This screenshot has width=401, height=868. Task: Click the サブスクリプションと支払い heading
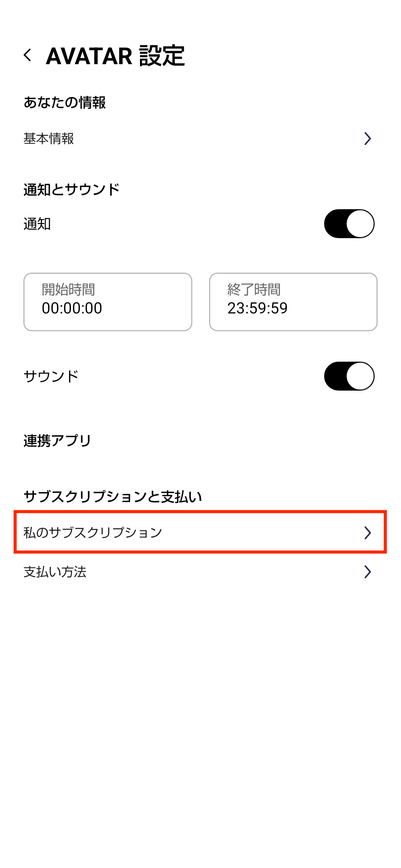[x=113, y=496]
